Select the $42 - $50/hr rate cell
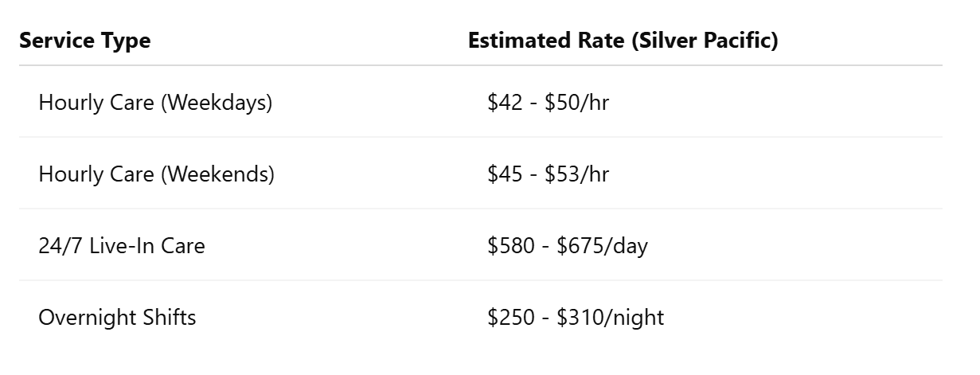The image size is (980, 375). (548, 103)
